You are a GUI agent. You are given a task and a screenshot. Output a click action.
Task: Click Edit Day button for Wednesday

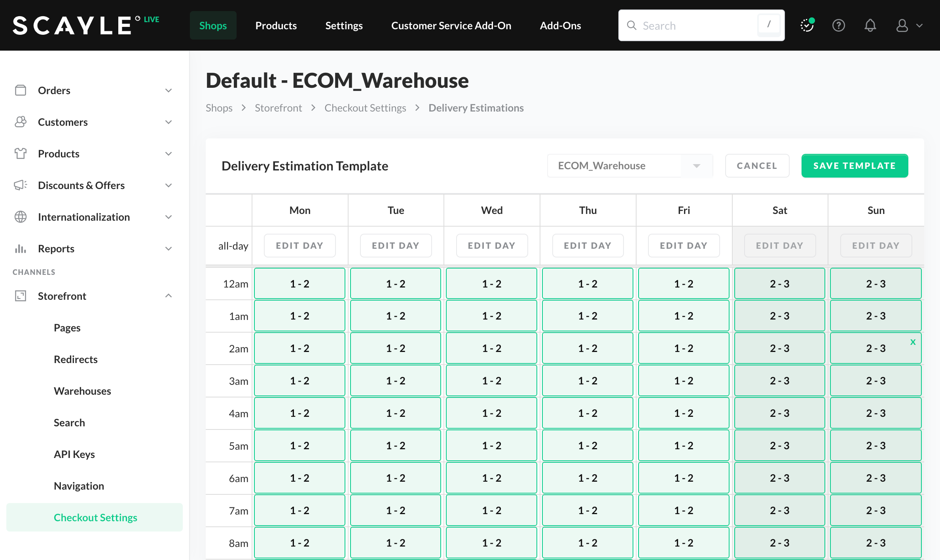click(492, 246)
